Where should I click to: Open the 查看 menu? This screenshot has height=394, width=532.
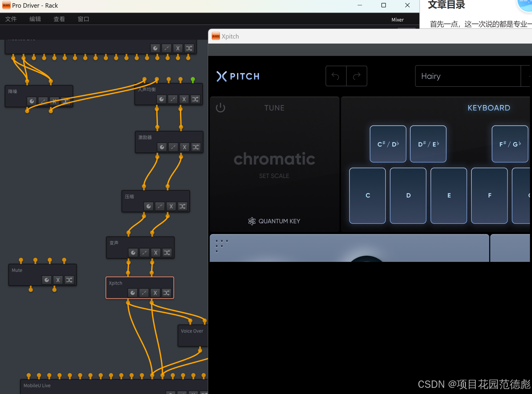pos(59,19)
